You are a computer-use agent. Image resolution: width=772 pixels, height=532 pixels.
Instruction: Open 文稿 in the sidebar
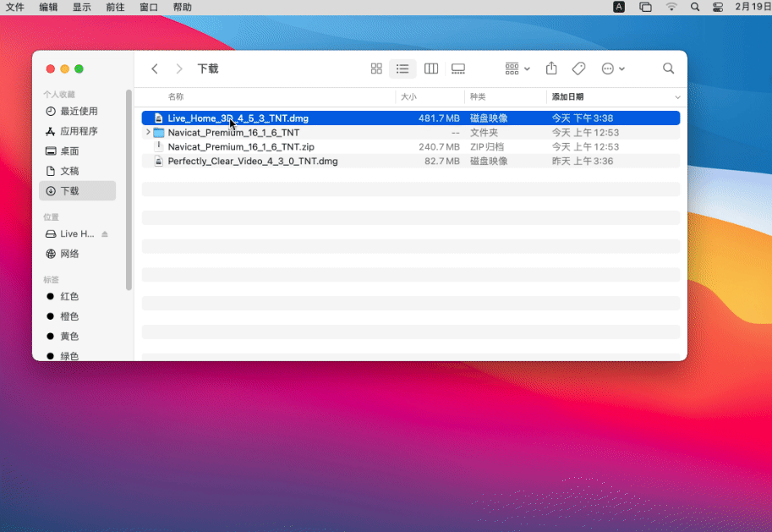(77, 171)
